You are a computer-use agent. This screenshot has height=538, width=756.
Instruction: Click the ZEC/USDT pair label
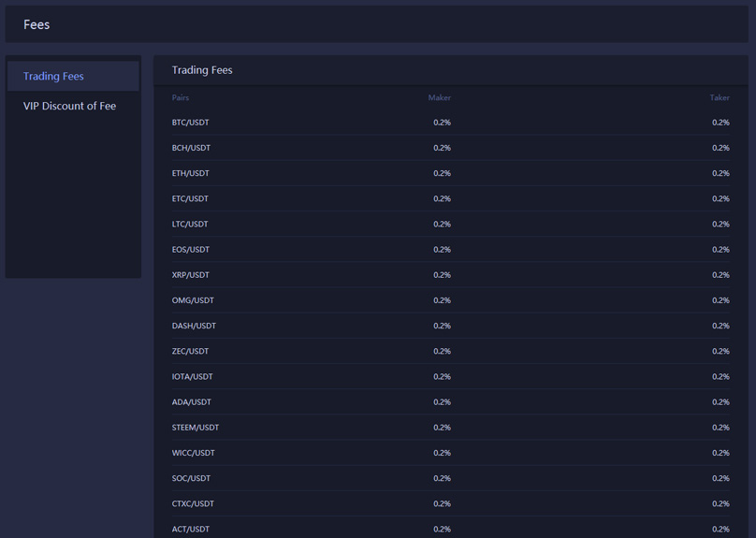click(x=190, y=352)
